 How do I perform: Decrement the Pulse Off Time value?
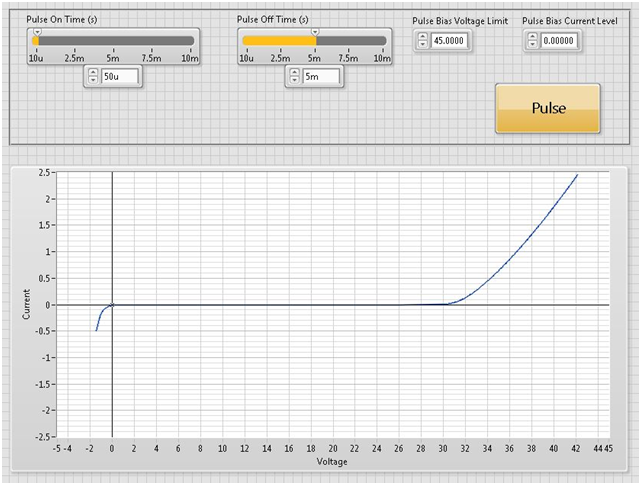click(294, 81)
